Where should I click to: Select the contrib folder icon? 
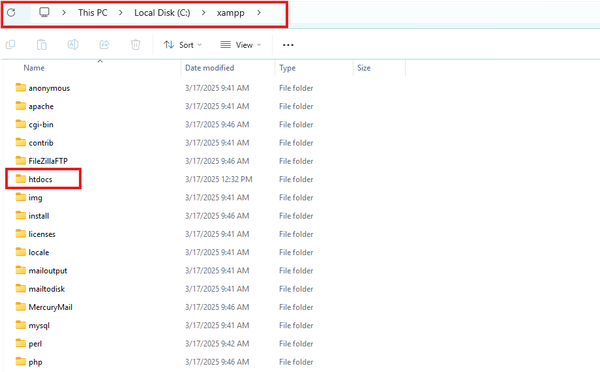[x=21, y=142]
